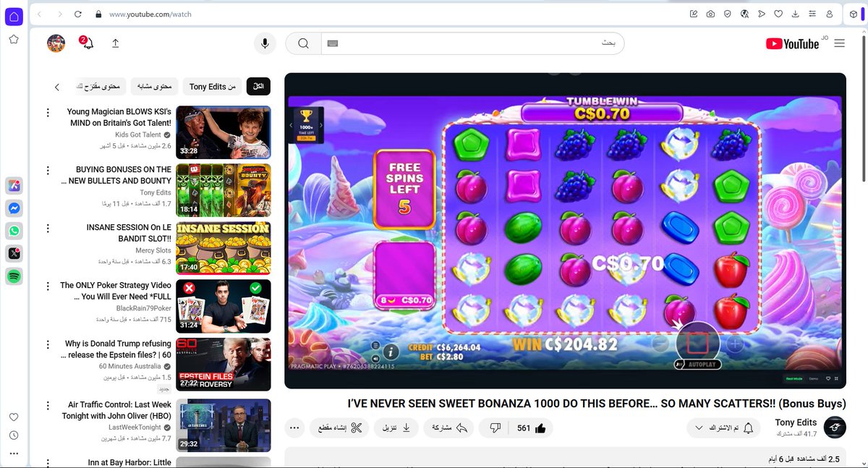
Task: Open more actions three dots under the video
Action: tap(294, 428)
